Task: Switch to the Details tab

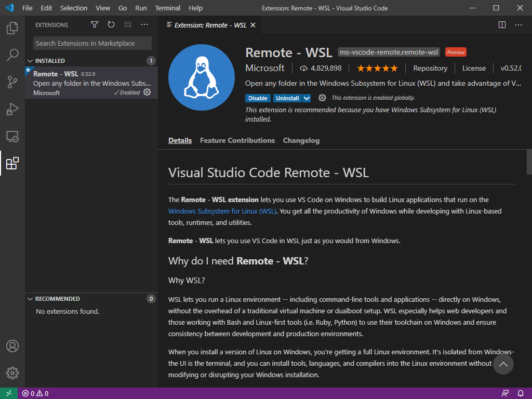Action: click(x=180, y=140)
